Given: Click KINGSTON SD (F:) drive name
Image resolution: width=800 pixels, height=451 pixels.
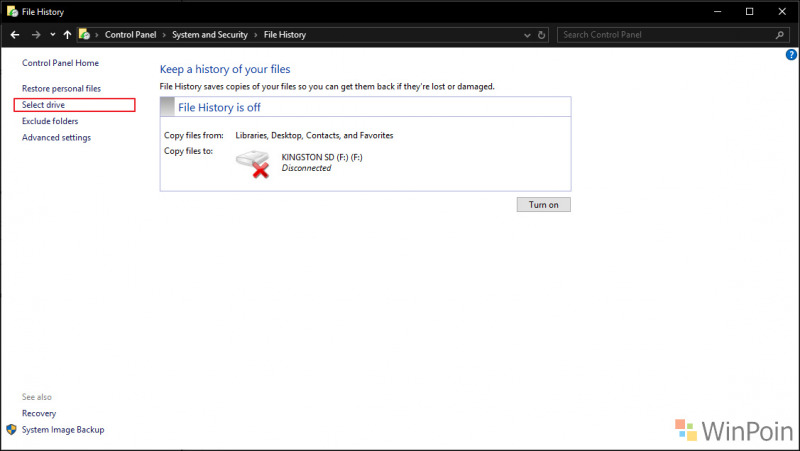Looking at the screenshot, I should [322, 157].
